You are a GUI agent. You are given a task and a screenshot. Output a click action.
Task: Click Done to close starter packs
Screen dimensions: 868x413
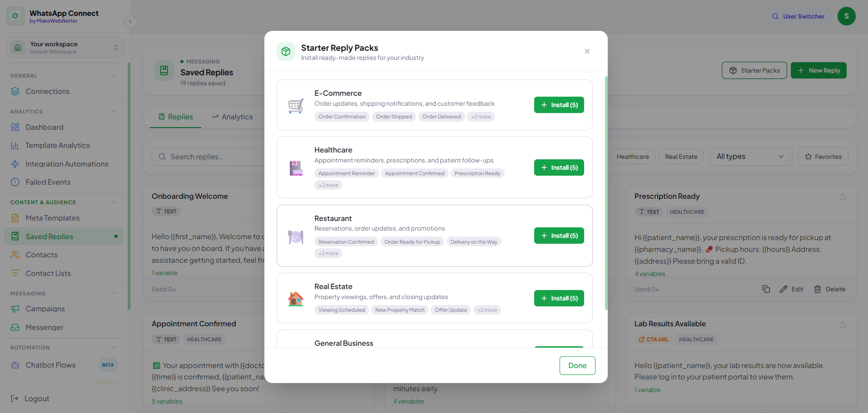pos(577,366)
